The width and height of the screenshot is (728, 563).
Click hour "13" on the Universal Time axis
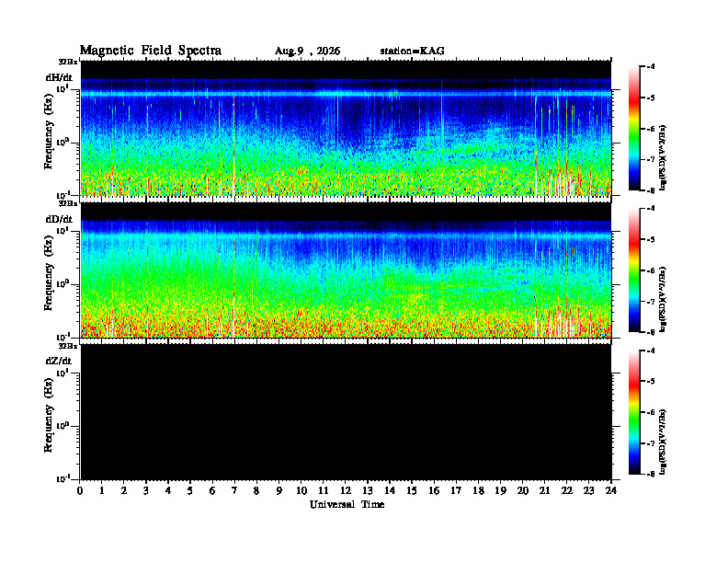coord(368,490)
